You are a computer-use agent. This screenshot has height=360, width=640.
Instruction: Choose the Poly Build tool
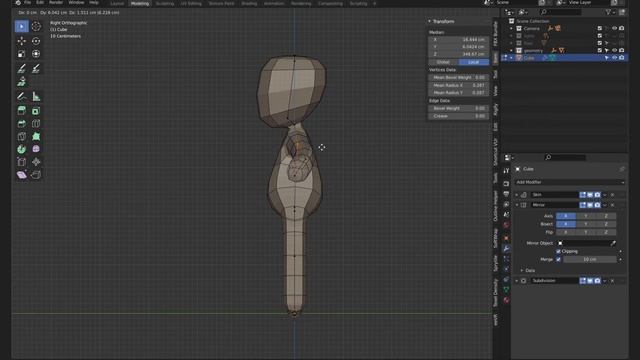click(x=36, y=136)
